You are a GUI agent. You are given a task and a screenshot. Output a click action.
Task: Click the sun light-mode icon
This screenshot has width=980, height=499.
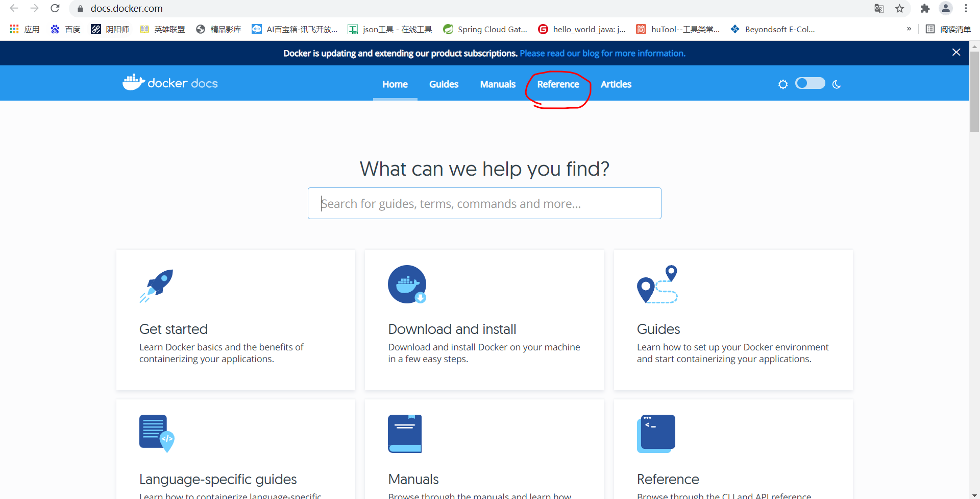point(783,84)
